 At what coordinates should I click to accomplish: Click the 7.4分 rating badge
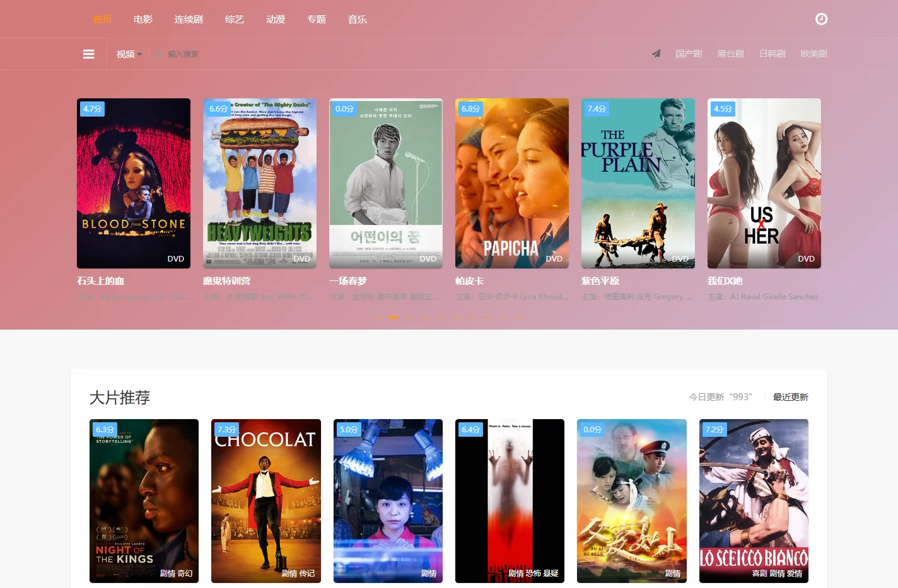click(597, 109)
